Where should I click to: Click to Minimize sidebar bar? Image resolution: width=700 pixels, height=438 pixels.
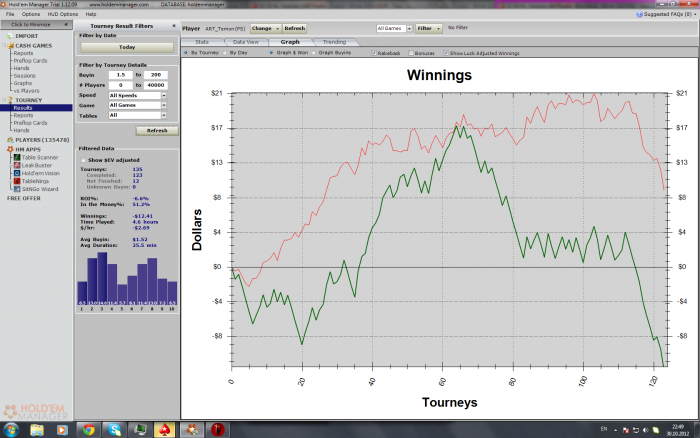point(36,25)
